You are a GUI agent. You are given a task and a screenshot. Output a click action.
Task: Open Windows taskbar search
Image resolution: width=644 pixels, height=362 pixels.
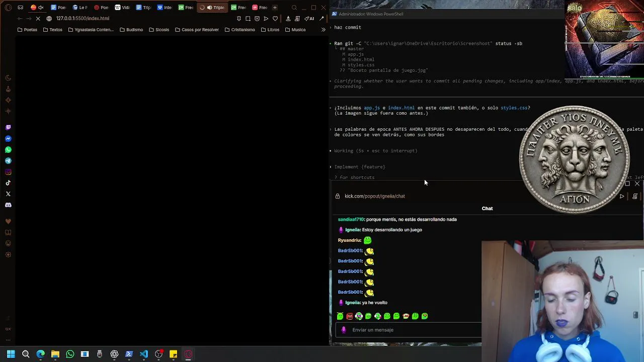tap(26, 354)
